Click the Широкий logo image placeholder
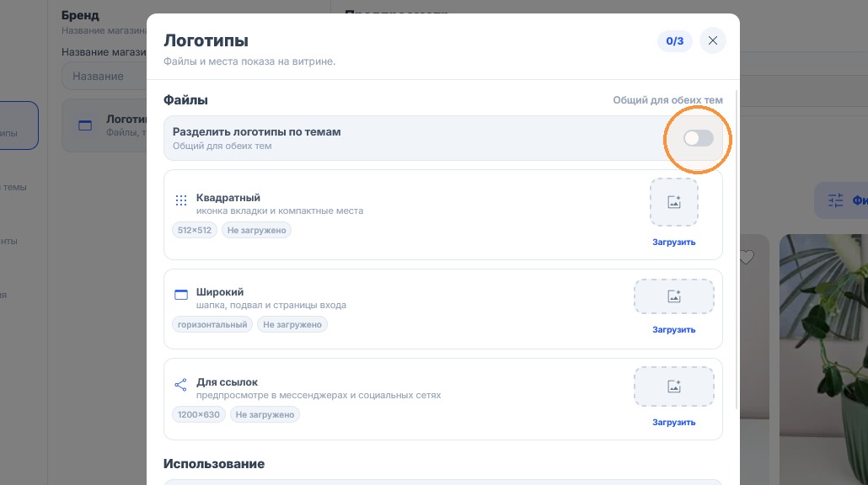868x485 pixels. point(673,296)
